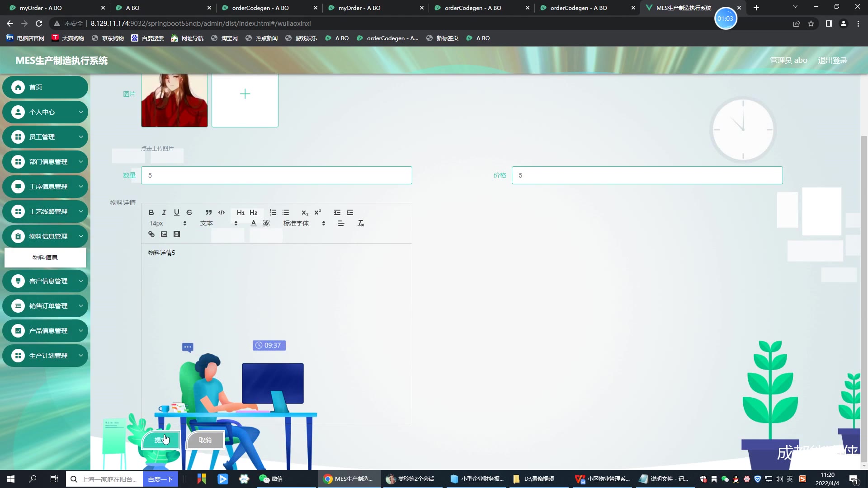
Task: Apply subscript formatting
Action: click(x=305, y=212)
